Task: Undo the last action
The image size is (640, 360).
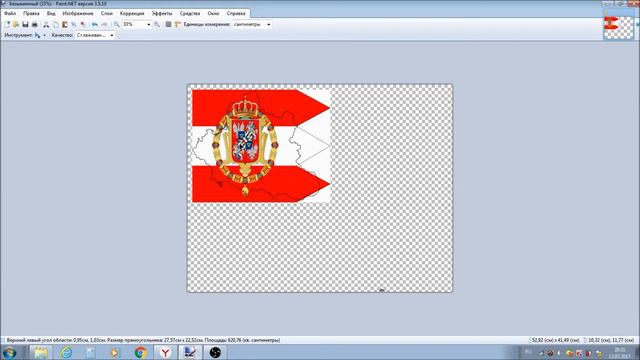Action: click(95, 24)
